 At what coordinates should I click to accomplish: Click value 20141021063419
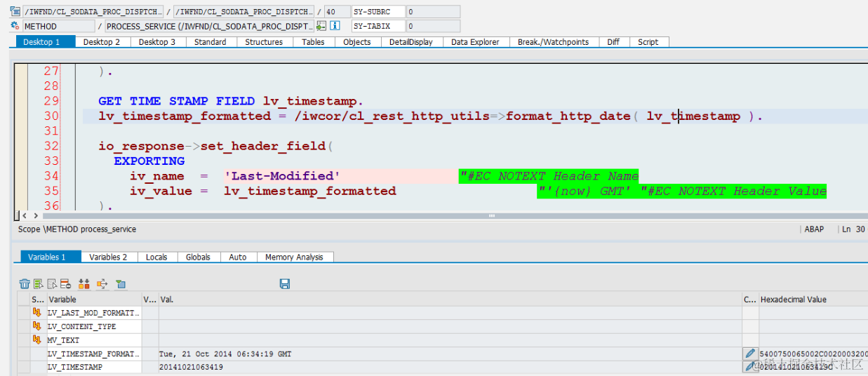pyautogui.click(x=192, y=367)
